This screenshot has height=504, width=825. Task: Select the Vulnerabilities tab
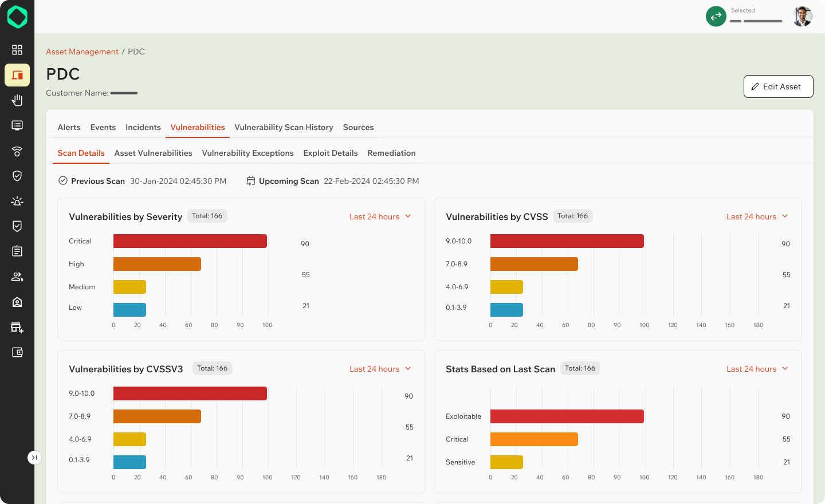pos(198,127)
